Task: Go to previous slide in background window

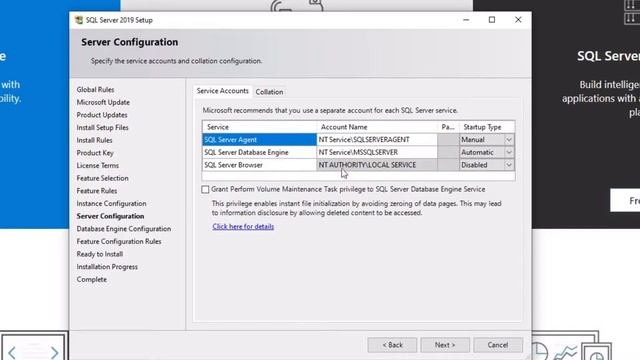Action: 12,352
